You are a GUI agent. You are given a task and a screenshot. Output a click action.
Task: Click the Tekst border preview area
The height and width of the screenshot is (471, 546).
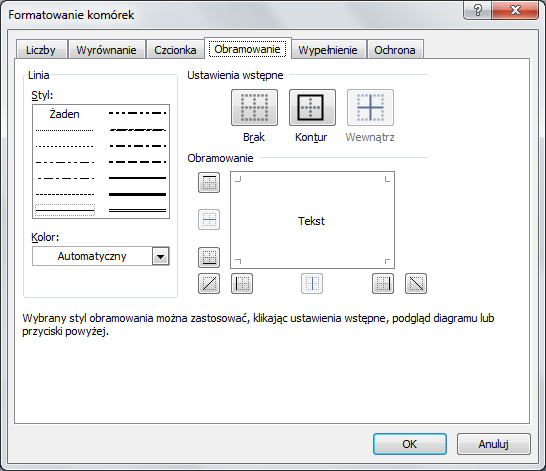click(312, 220)
